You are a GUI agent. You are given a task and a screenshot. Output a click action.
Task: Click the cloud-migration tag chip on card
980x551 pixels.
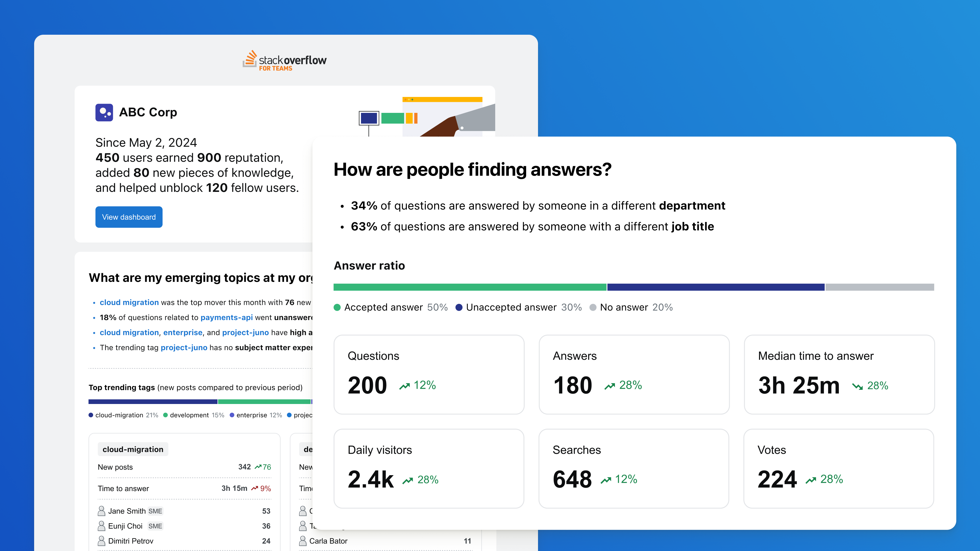pyautogui.click(x=133, y=449)
